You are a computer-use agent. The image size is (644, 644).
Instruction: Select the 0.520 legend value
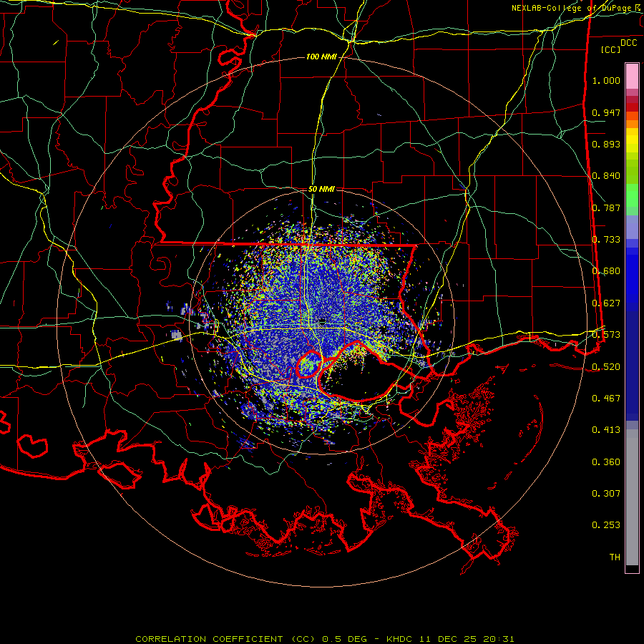(606, 367)
